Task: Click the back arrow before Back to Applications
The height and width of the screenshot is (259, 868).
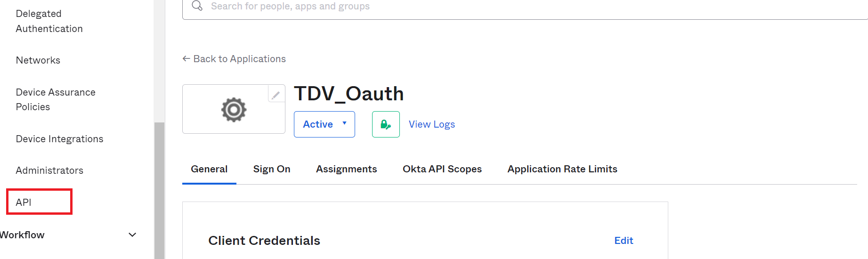Action: tap(186, 59)
